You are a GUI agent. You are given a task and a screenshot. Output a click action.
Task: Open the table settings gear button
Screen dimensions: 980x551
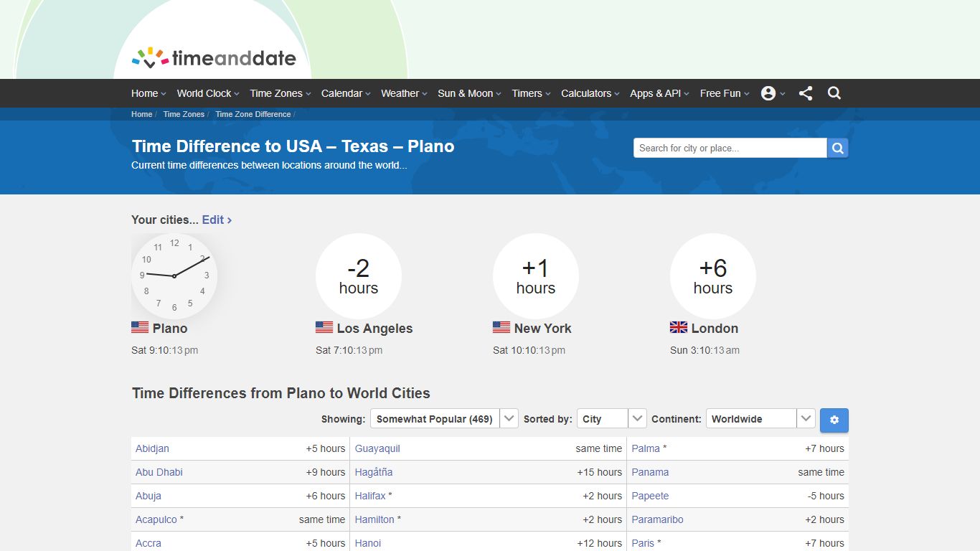tap(834, 420)
